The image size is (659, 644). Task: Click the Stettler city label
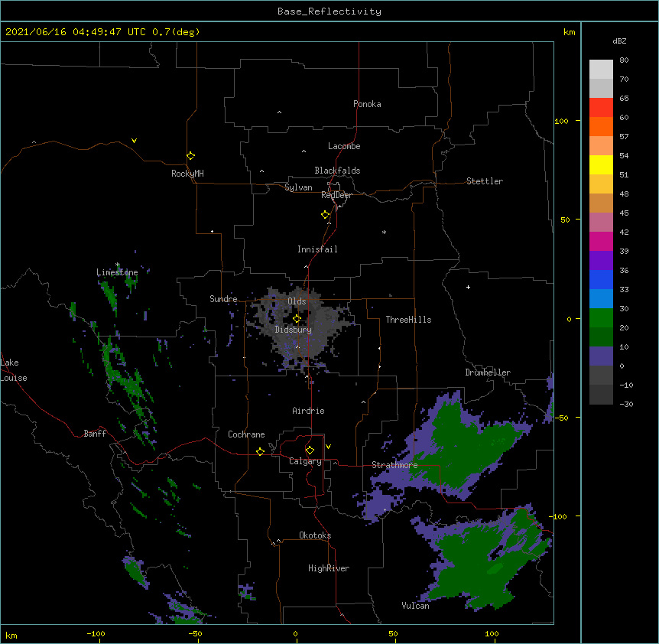[485, 181]
